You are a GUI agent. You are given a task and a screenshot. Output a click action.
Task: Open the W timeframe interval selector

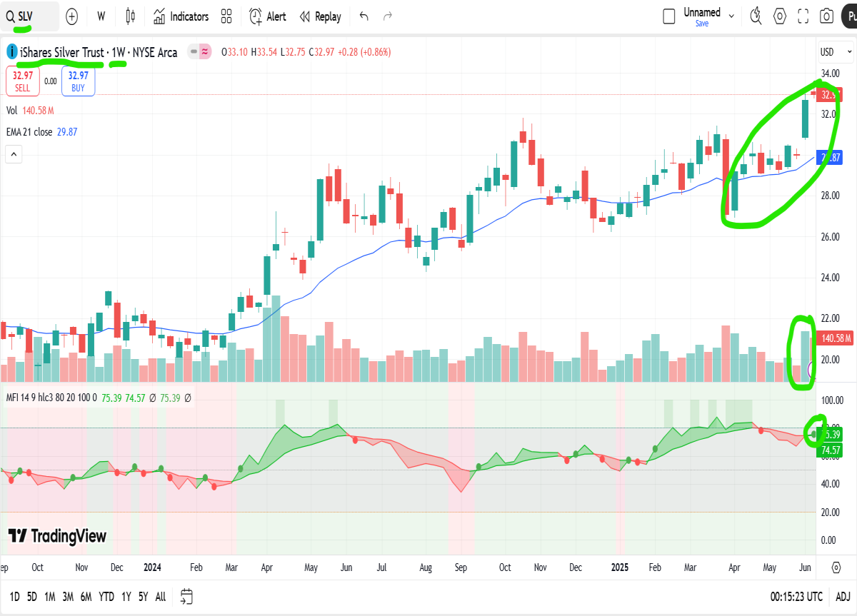pyautogui.click(x=101, y=16)
